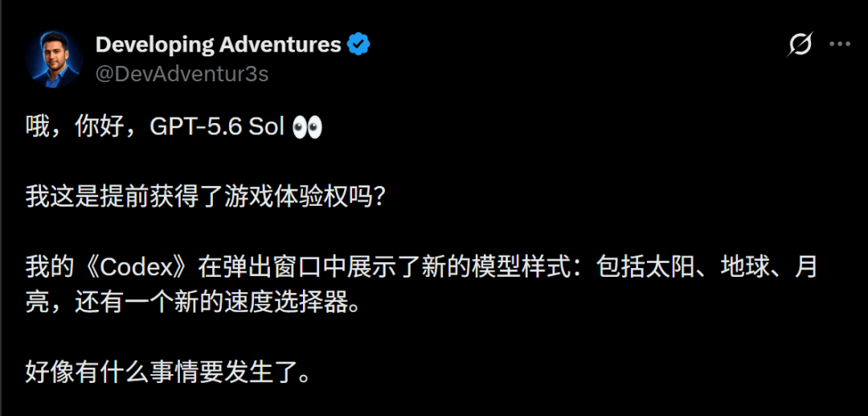Click the eyes emoji in the post
This screenshot has height=416, width=868.
(x=307, y=128)
